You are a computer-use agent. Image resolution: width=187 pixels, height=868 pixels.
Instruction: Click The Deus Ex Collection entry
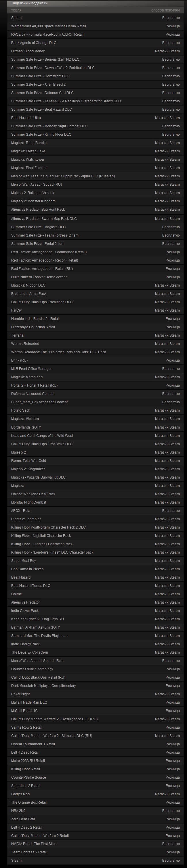click(x=30, y=652)
